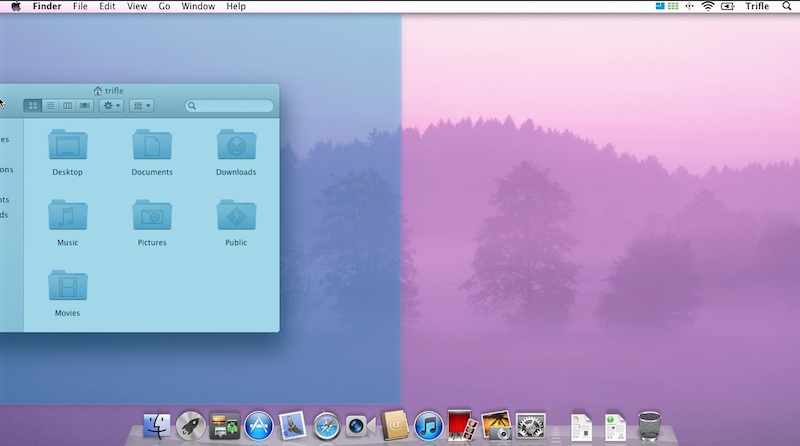Open the Wi-Fi status menu
Image resolution: width=800 pixels, height=446 pixels.
coord(708,6)
